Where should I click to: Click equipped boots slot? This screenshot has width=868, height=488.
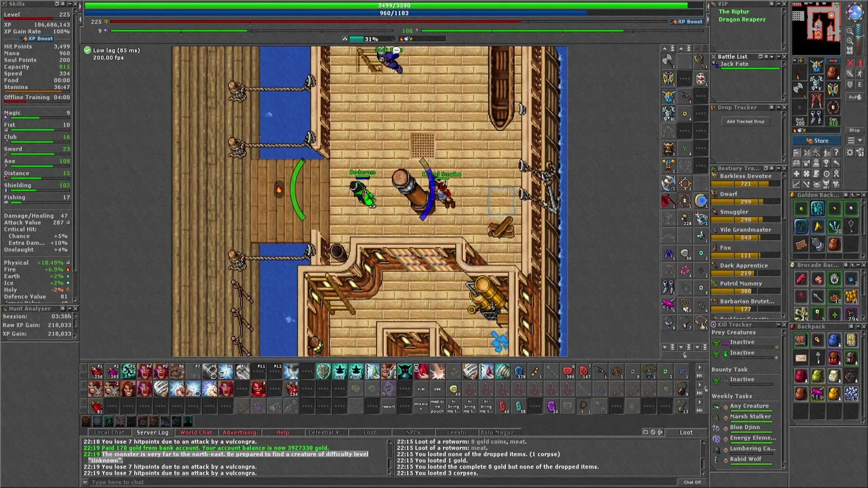pos(816,118)
